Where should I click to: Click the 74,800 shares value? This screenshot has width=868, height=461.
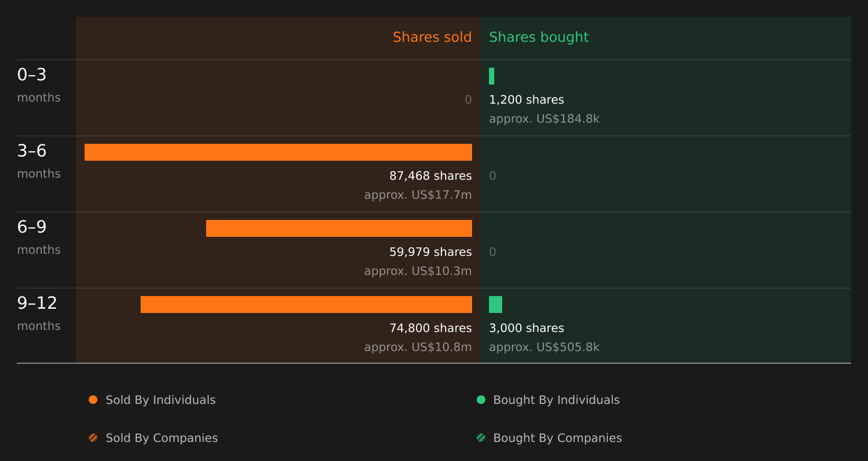[430, 328]
